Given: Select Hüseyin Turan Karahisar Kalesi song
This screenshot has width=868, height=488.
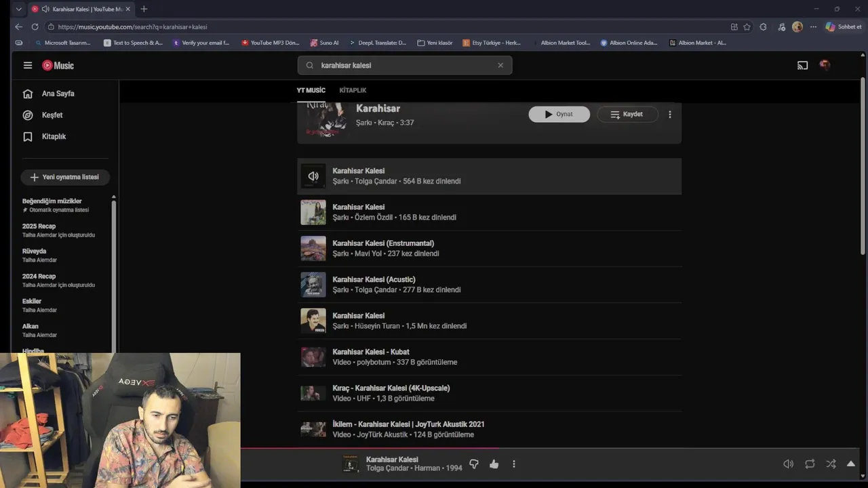Looking at the screenshot, I should tap(489, 321).
